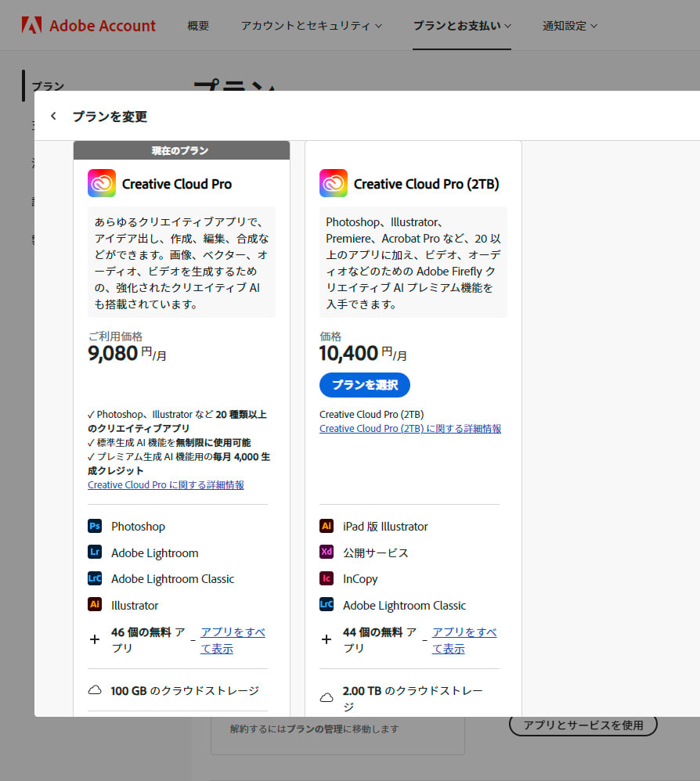Click the Creative Cloud Pro (2TB) plan icon
The image size is (700, 781).
334,183
